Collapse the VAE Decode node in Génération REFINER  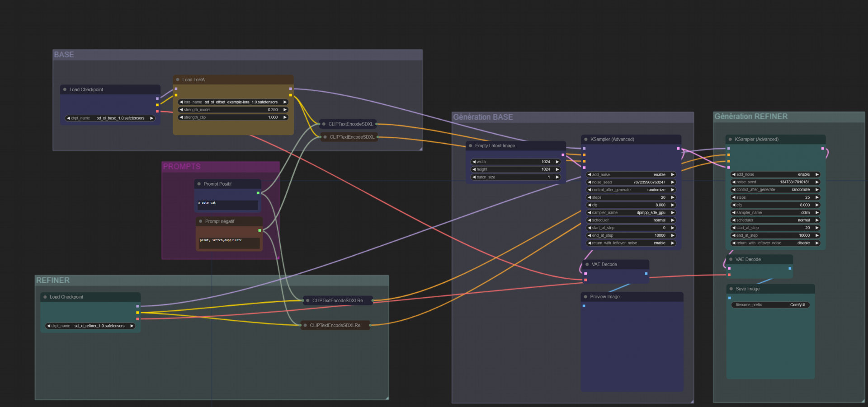tap(731, 259)
